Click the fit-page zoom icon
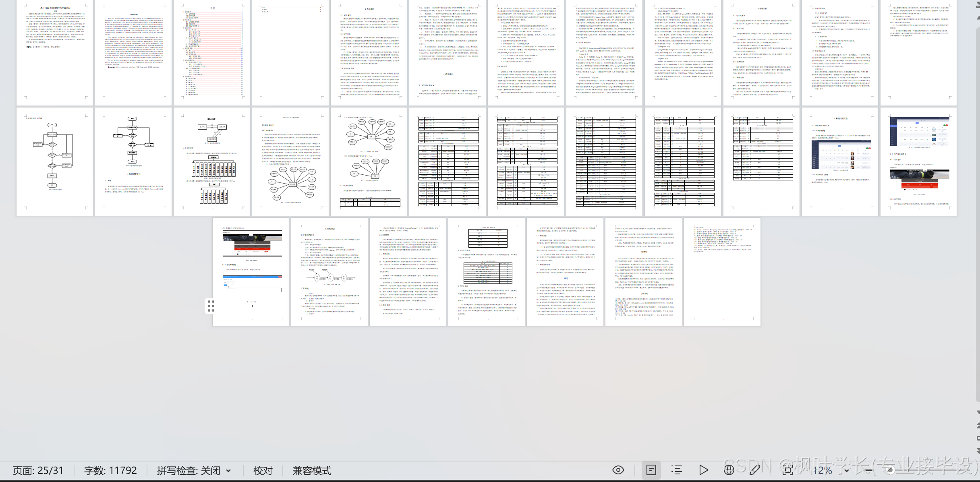980x482 pixels. pyautogui.click(x=788, y=470)
